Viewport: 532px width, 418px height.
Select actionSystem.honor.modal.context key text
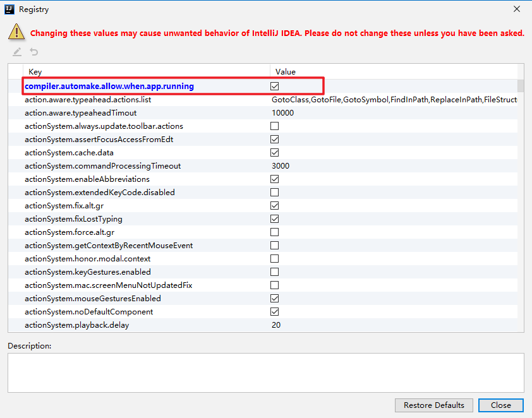point(88,259)
